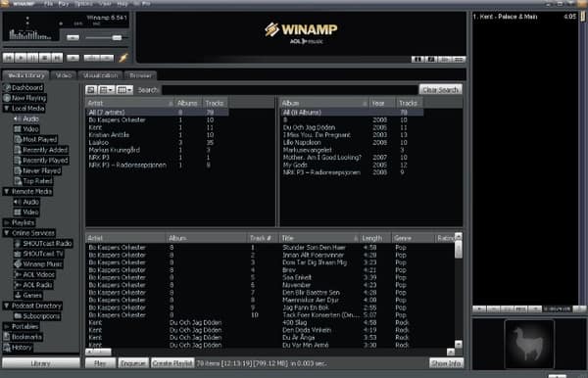Image resolution: width=588 pixels, height=378 pixels.
Task: Open SHOUTcast Radio service
Action: coord(43,244)
